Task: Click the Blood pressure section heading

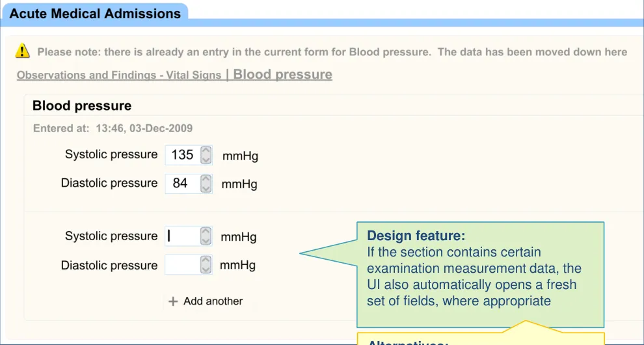Action: coord(82,105)
